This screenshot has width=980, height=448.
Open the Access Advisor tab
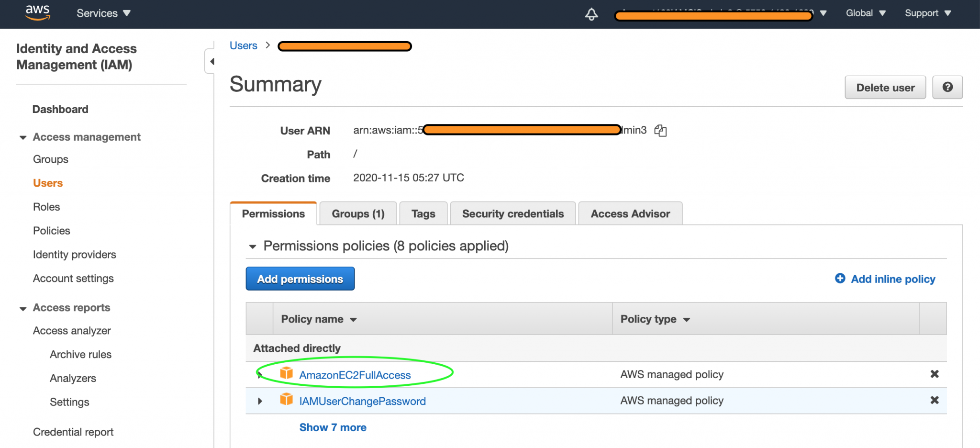point(630,213)
